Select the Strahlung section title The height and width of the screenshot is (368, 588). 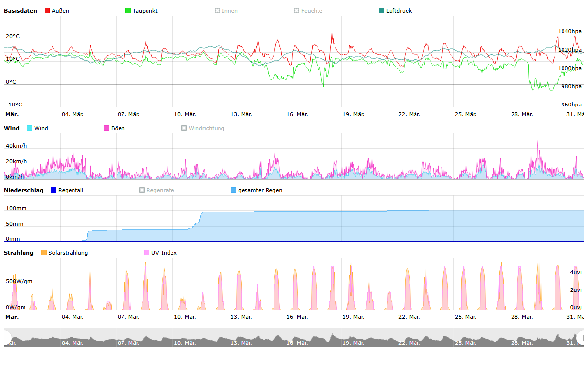(19, 253)
